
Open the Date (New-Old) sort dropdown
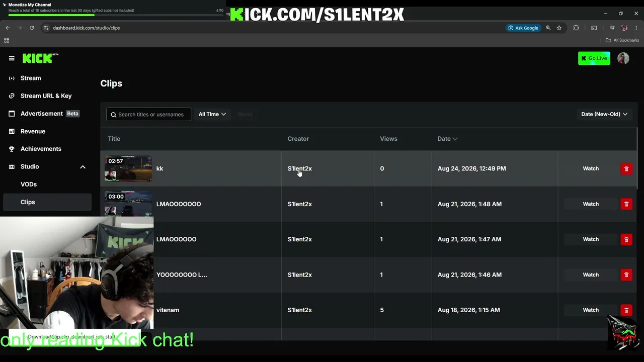pos(604,114)
